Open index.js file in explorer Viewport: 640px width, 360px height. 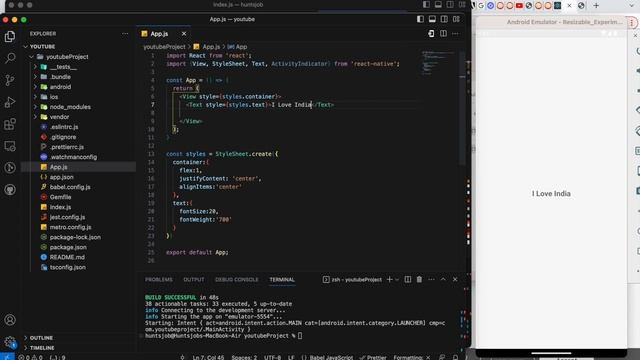click(60, 207)
